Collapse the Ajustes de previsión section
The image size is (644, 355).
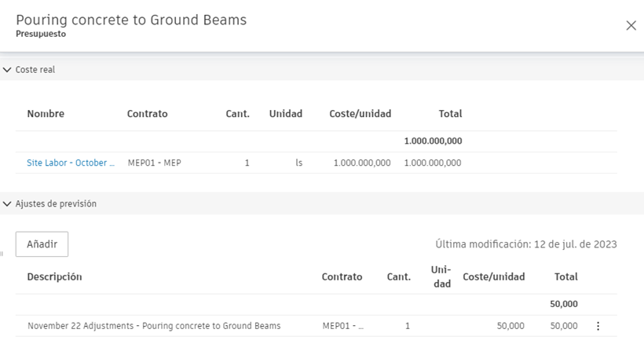tap(8, 203)
